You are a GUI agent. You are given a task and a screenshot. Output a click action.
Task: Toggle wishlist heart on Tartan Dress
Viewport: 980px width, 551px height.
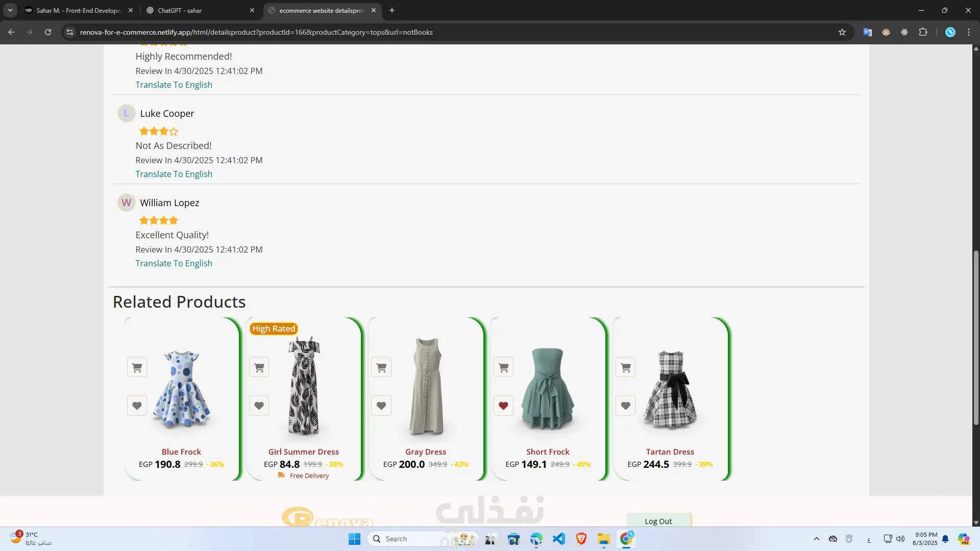click(626, 406)
